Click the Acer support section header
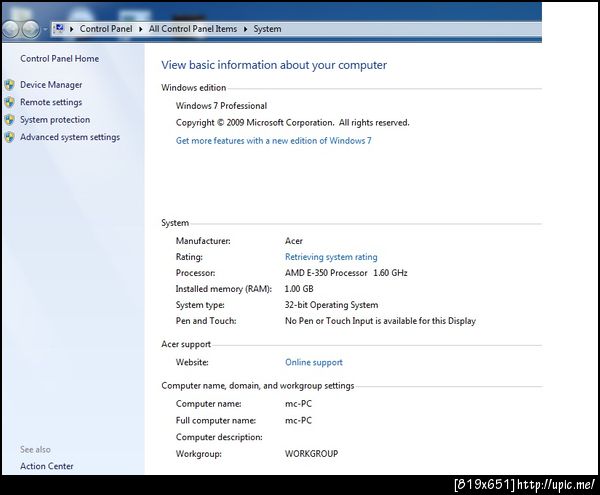This screenshot has height=495, width=600. click(186, 344)
